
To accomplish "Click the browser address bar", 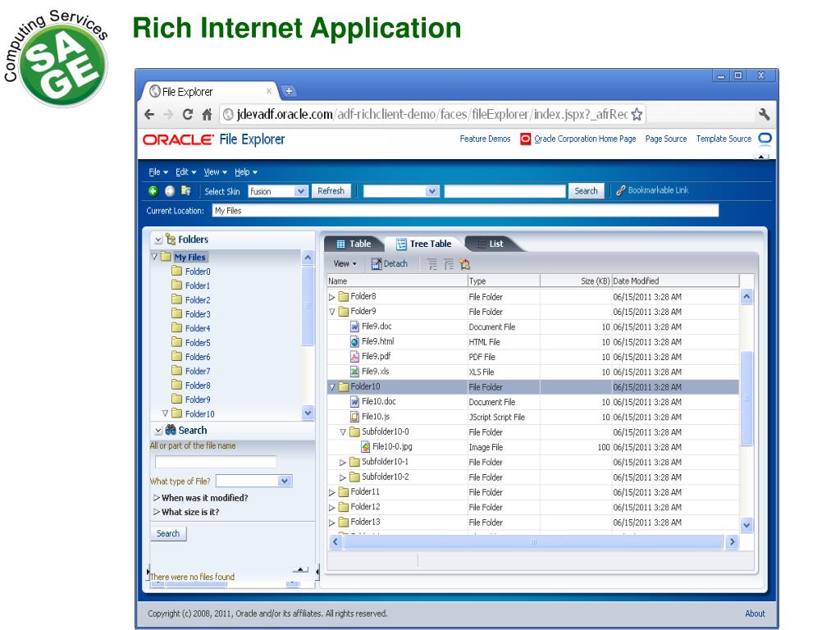I will [x=432, y=114].
